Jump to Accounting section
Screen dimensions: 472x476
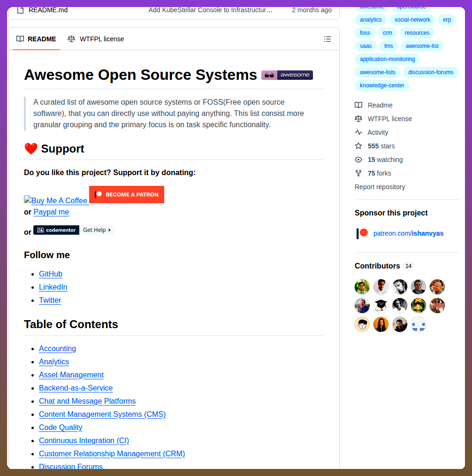click(x=58, y=348)
